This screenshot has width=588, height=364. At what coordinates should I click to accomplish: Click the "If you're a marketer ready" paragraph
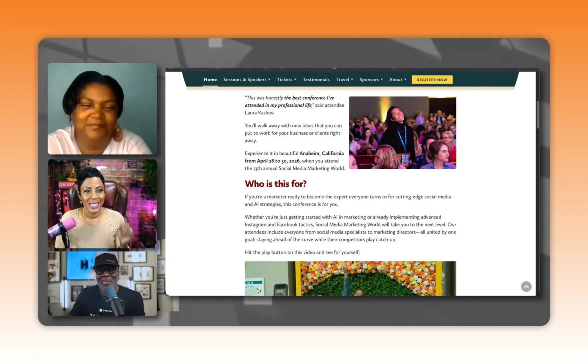348,200
